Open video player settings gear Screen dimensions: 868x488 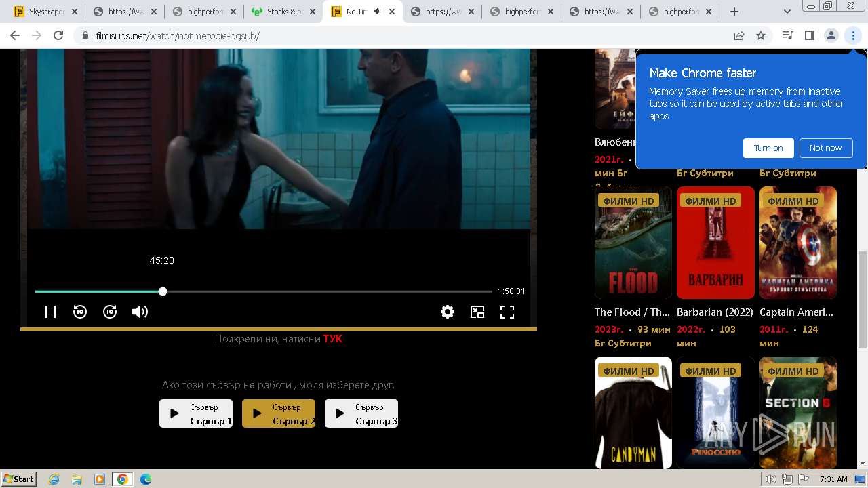(448, 312)
